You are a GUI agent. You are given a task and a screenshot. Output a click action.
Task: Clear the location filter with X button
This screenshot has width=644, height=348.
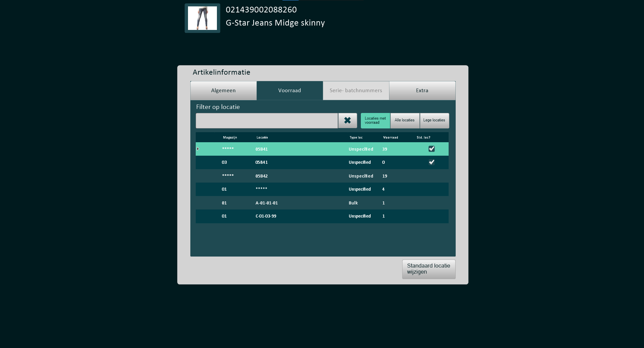[x=347, y=120]
